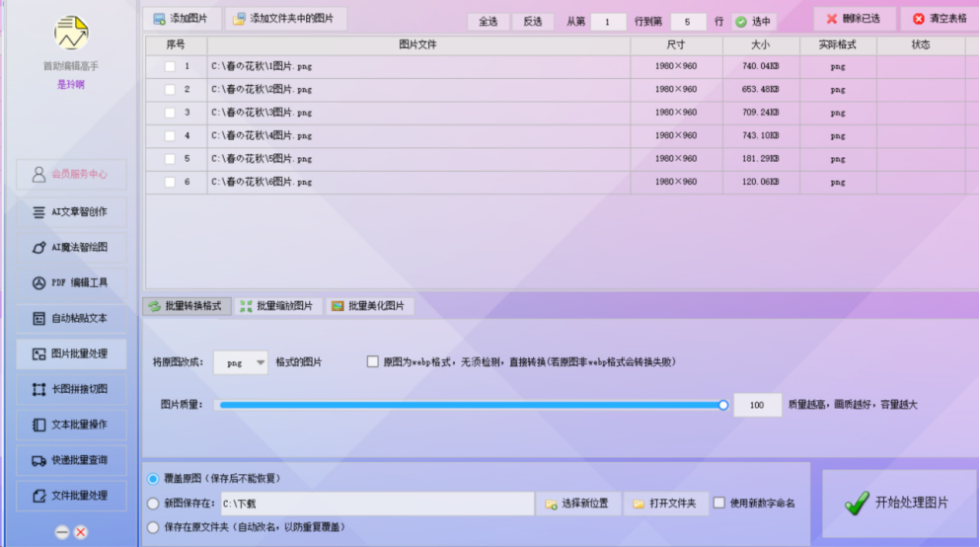Click the 行到第 end row number field
This screenshot has width=980, height=547.
(x=688, y=22)
